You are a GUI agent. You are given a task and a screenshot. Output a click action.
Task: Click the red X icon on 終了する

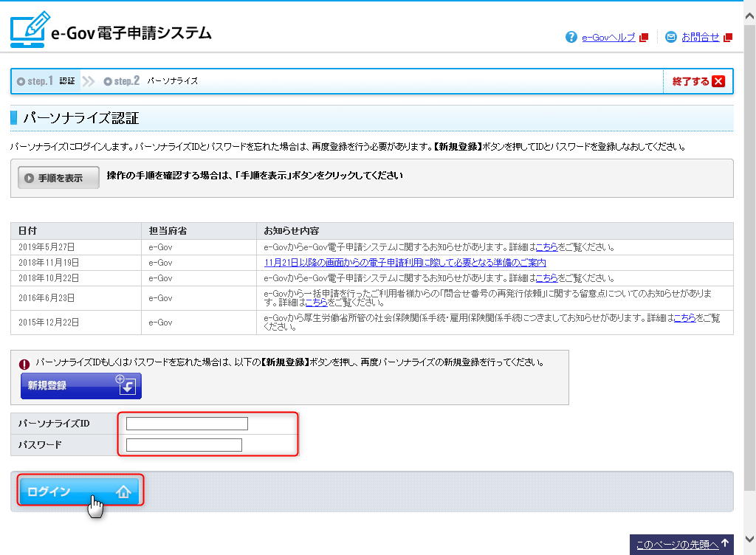[718, 81]
